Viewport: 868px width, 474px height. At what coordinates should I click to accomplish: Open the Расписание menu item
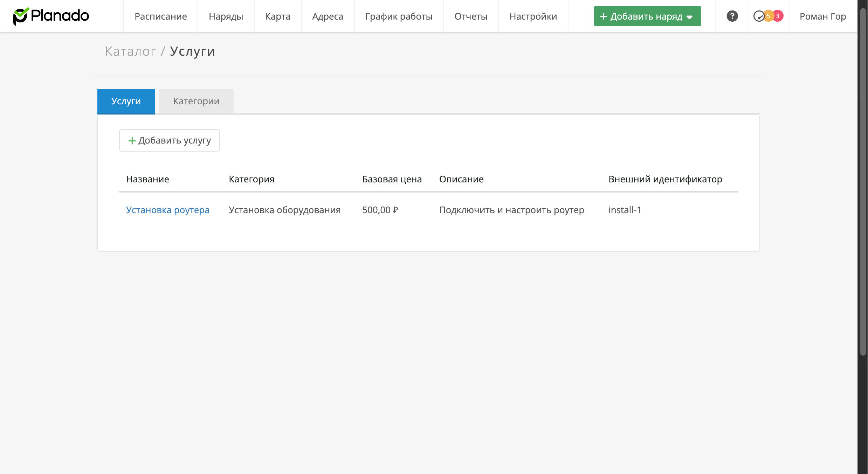tap(161, 16)
